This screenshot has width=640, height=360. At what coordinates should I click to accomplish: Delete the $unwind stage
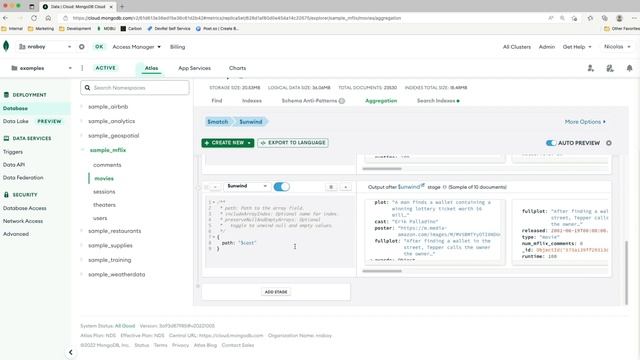331,187
